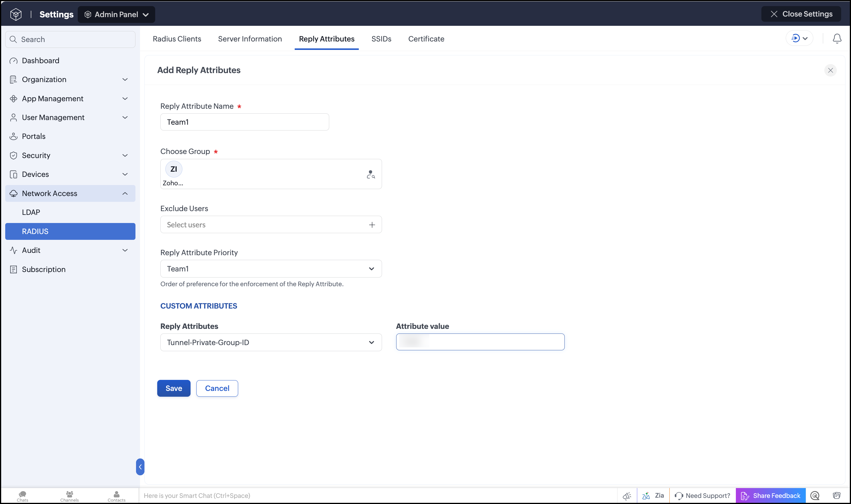851x504 pixels.
Task: Open the notifications bell
Action: coord(837,38)
